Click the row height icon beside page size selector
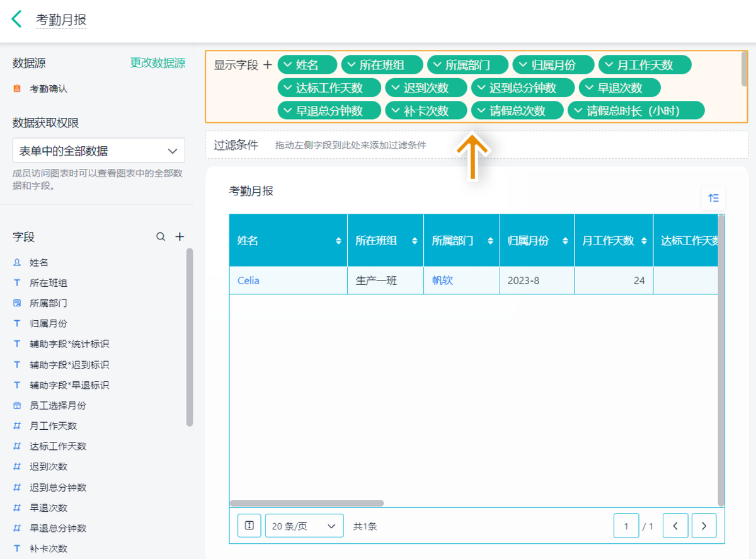The height and width of the screenshot is (559, 756). tap(249, 525)
